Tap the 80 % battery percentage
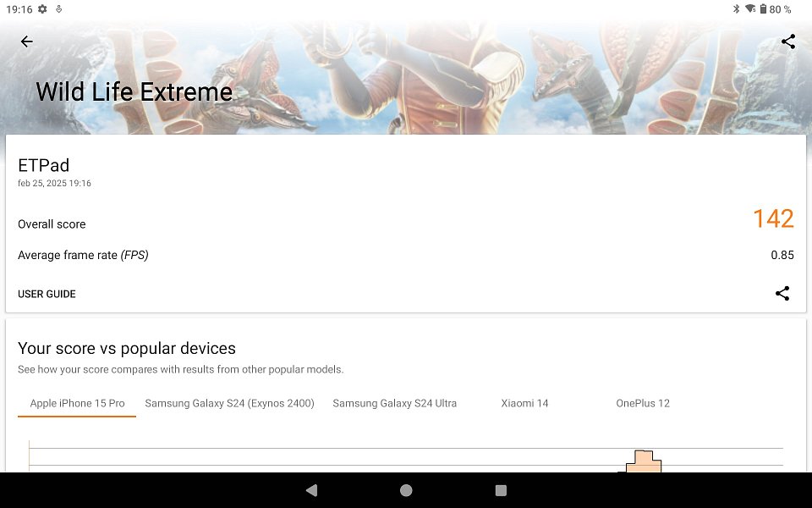 [x=780, y=9]
